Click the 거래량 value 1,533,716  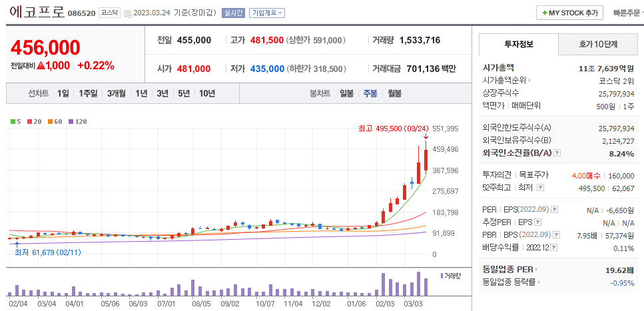420,40
